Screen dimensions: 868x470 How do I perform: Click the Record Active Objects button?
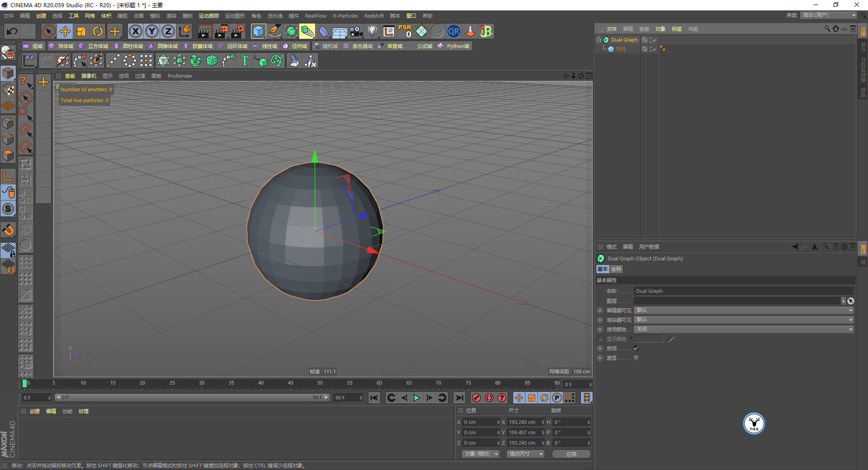click(476, 398)
